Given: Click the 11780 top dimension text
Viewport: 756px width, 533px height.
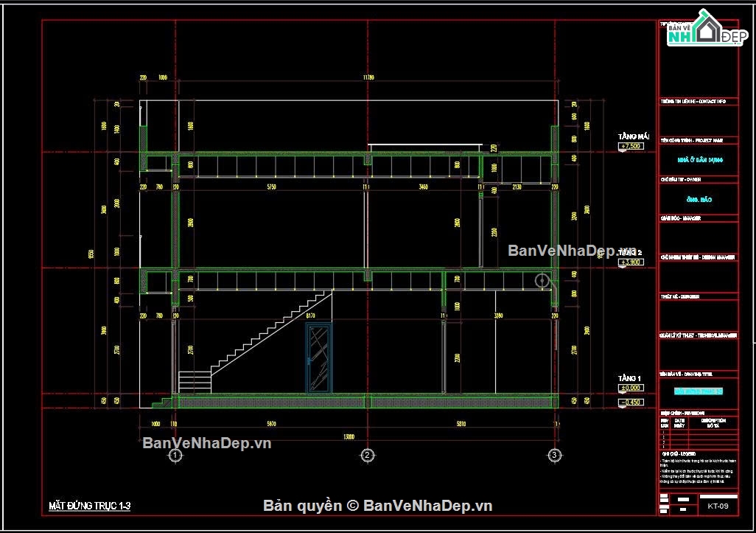Looking at the screenshot, I should point(368,77).
